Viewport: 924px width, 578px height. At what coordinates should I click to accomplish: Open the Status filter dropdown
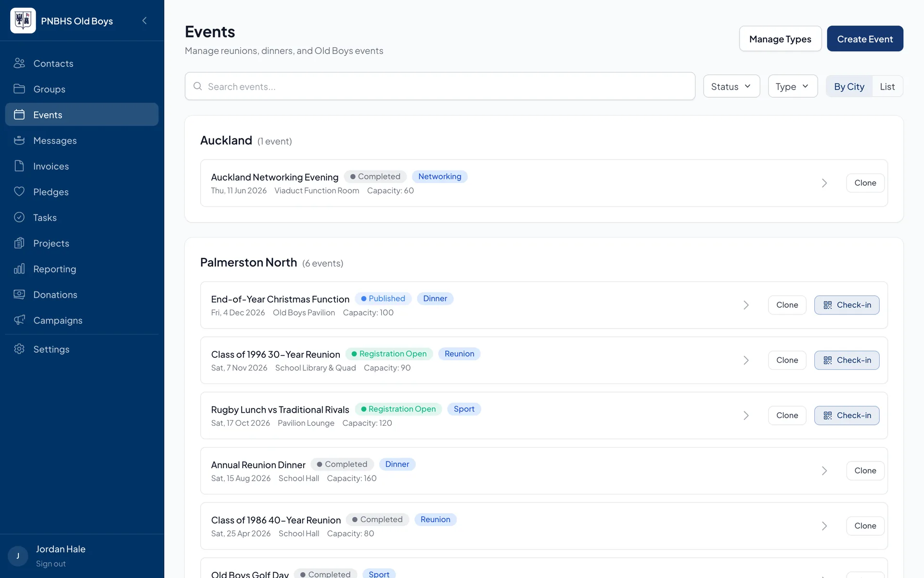[731, 86]
